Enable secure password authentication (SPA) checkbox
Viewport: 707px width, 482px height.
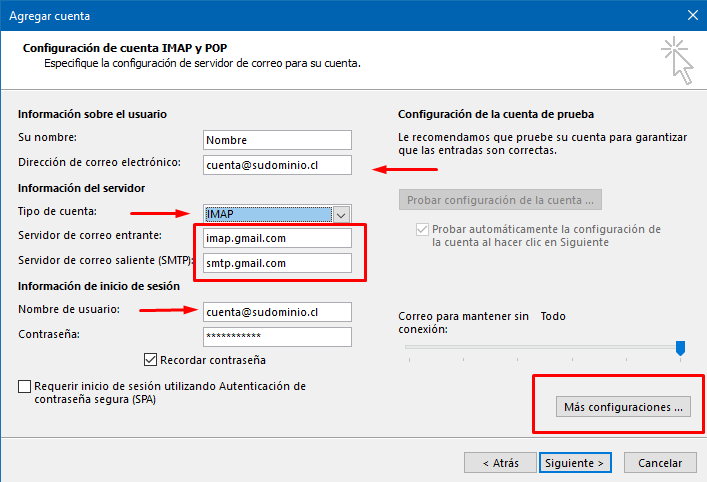(x=24, y=386)
